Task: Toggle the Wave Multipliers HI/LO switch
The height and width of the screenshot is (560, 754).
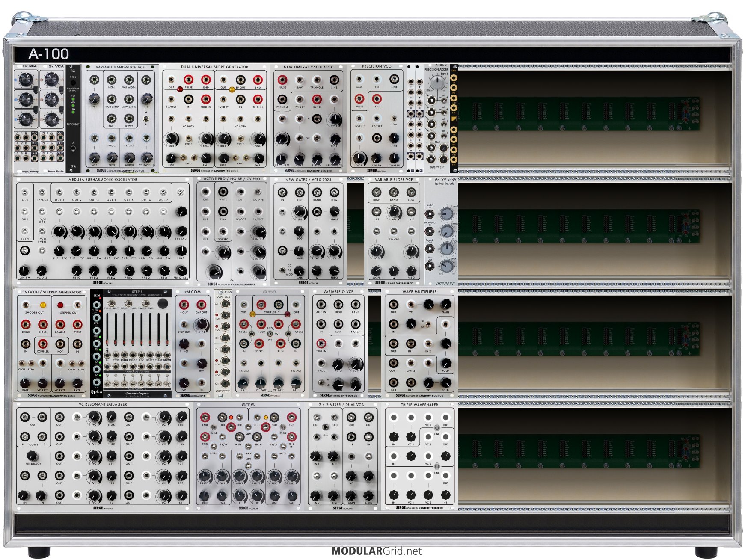Action: click(x=428, y=325)
